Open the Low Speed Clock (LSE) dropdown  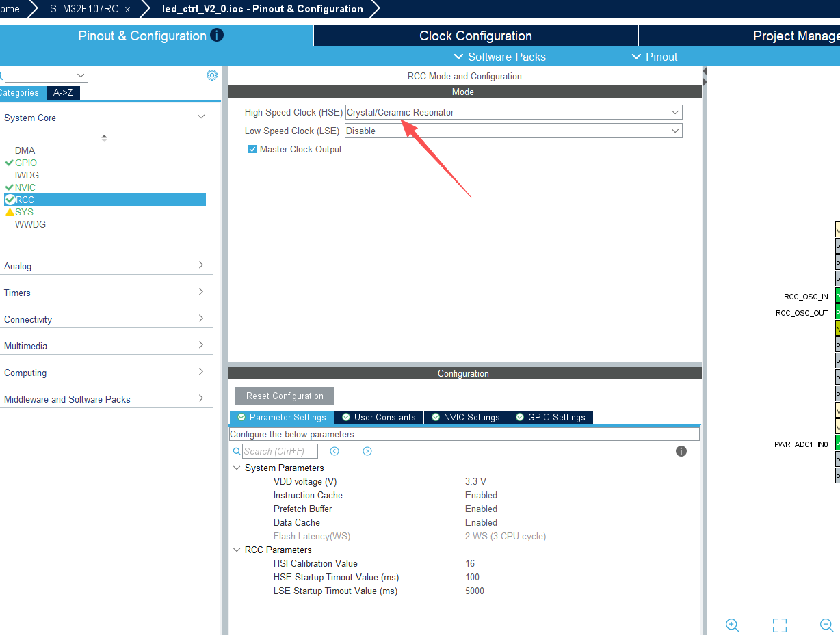click(514, 131)
